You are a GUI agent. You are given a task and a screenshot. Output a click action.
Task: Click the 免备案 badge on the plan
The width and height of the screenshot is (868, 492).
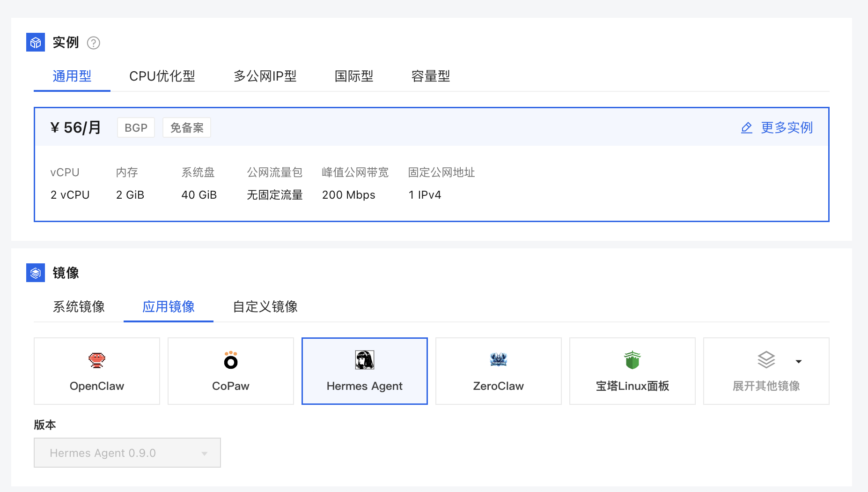pos(186,127)
